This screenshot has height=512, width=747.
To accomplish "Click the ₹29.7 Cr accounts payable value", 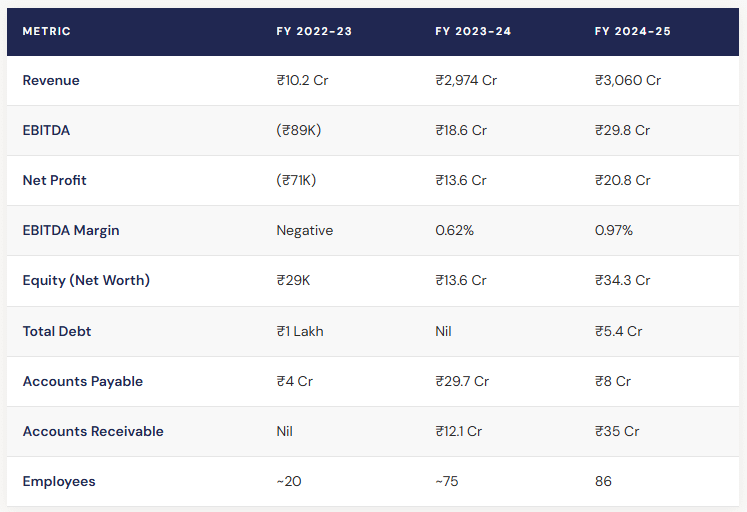I will 462,381.
